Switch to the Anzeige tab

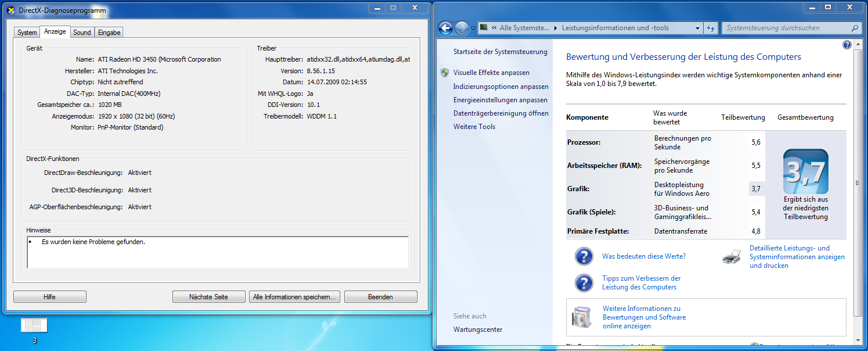point(55,31)
